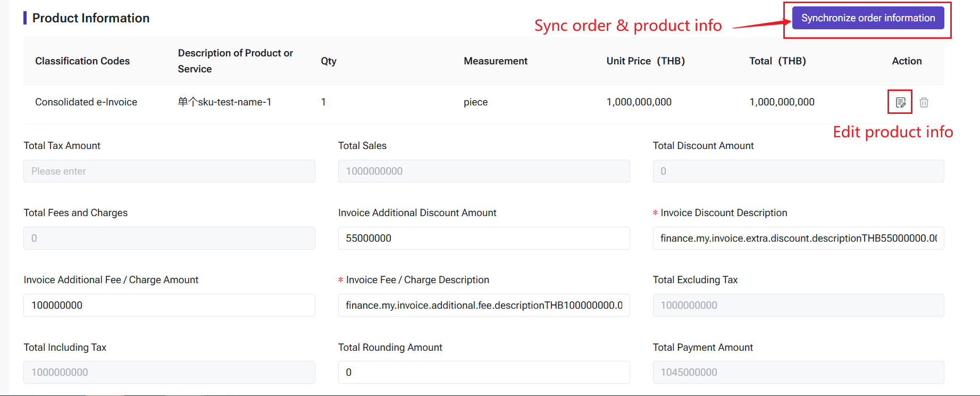
Task: Click the Classification Codes column header
Action: 82,61
